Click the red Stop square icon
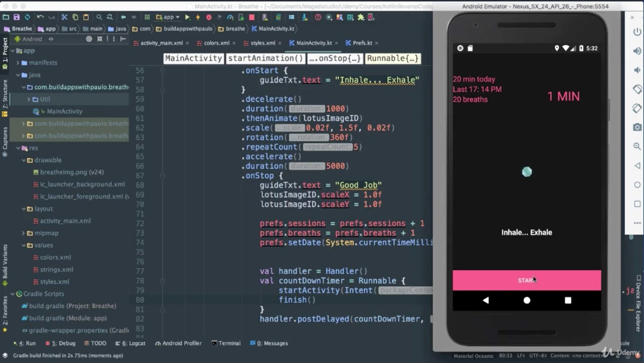The image size is (644, 363). pyautogui.click(x=252, y=17)
